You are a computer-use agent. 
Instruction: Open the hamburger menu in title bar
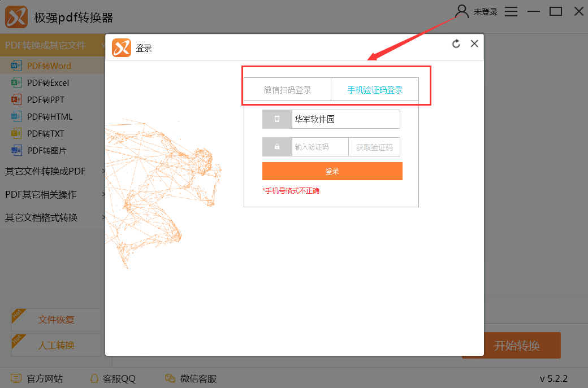click(511, 11)
